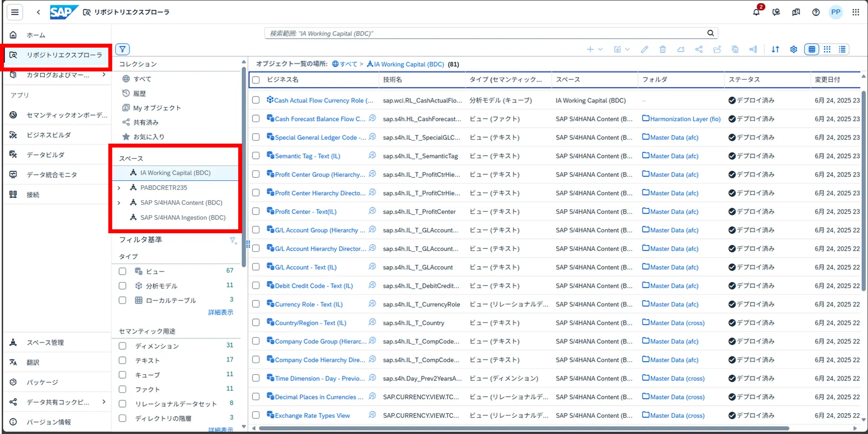Image resolution: width=868 pixels, height=434 pixels.
Task: Open the notifications bell
Action: pyautogui.click(x=756, y=12)
